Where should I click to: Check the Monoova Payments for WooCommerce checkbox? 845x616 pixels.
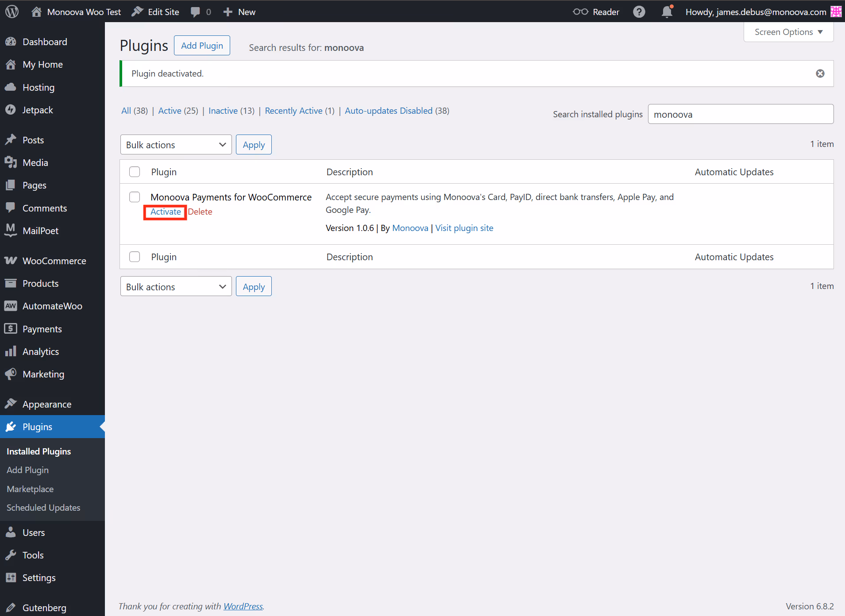tap(135, 197)
